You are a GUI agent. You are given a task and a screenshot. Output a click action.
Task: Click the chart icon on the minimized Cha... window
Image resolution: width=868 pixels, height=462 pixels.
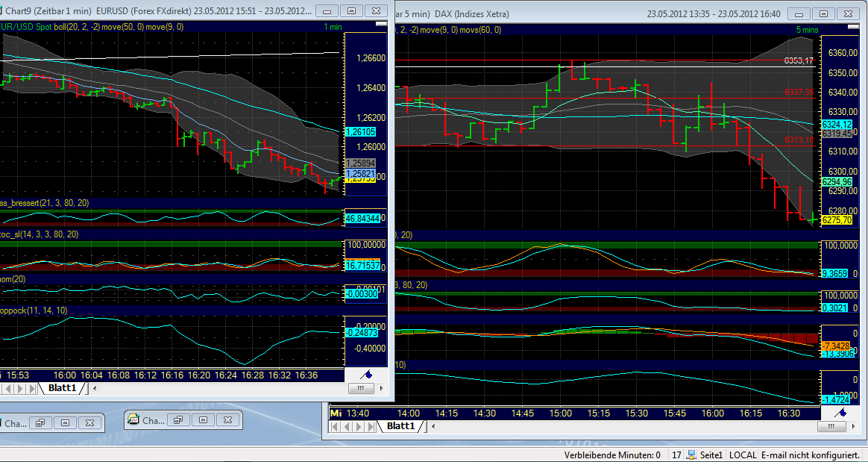pos(132,419)
